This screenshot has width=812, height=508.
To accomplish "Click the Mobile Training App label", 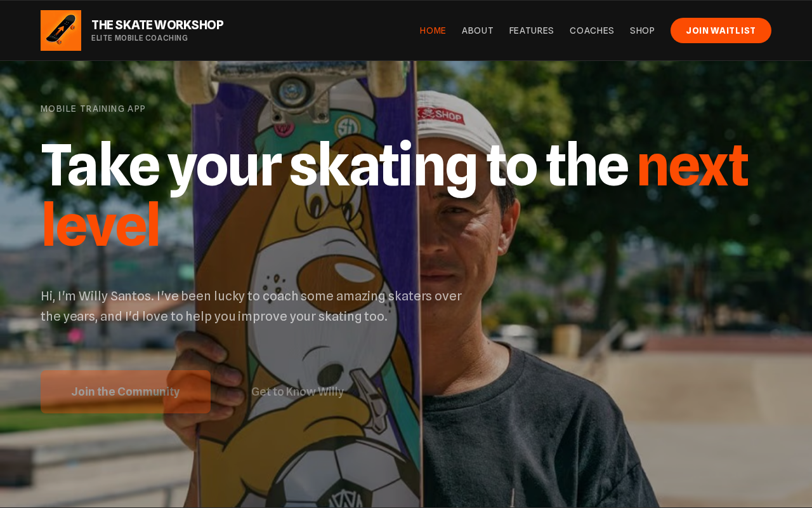I will click(x=93, y=109).
